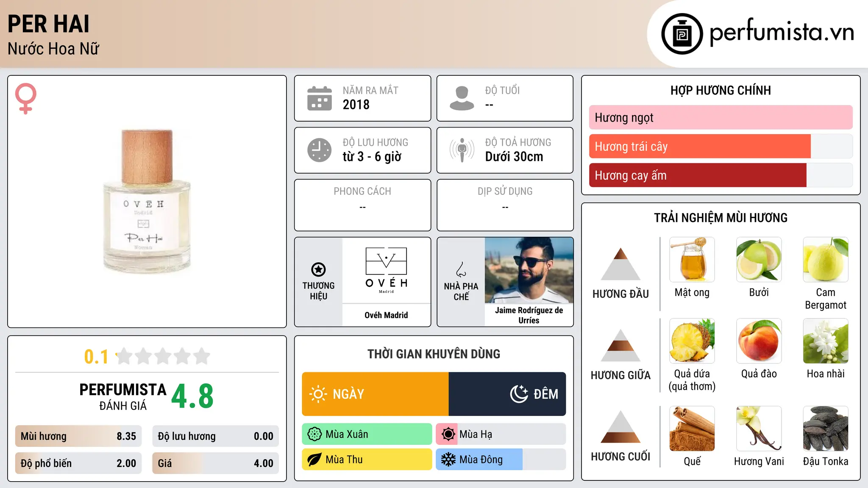
Task: Click the Độ lưu hương 0.00 score bar
Action: [x=215, y=436]
